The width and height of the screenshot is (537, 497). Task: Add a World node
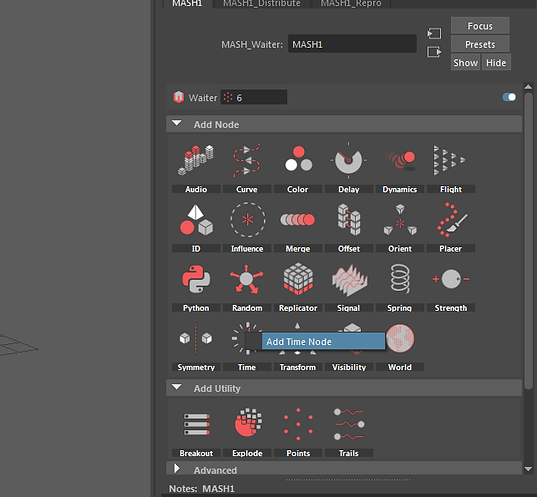[400, 338]
